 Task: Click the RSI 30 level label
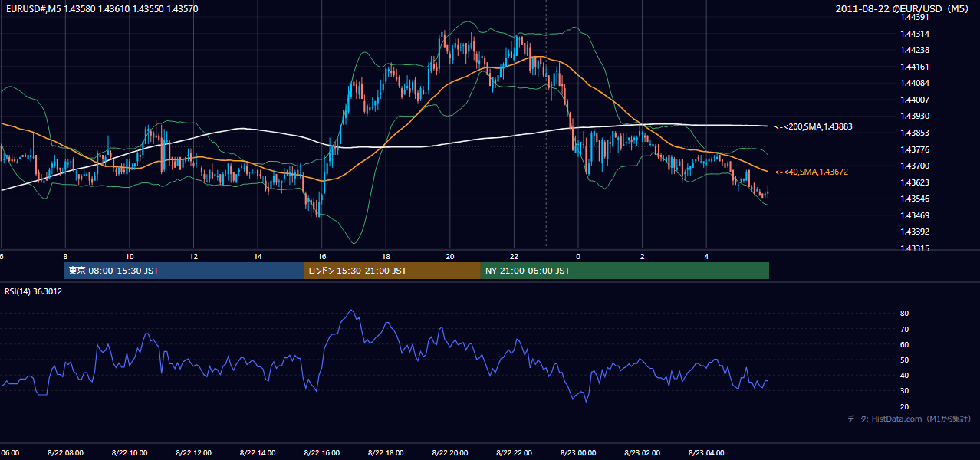coord(904,391)
